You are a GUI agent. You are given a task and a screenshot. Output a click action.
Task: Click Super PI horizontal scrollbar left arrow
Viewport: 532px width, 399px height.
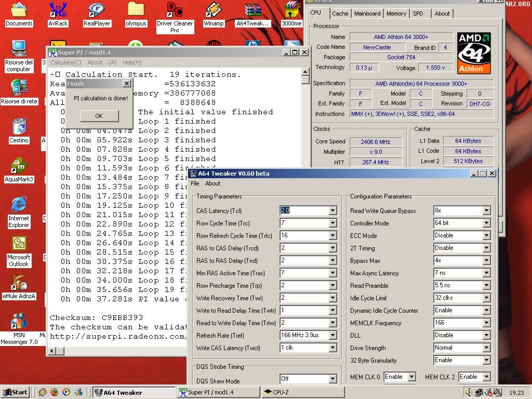tap(52, 351)
